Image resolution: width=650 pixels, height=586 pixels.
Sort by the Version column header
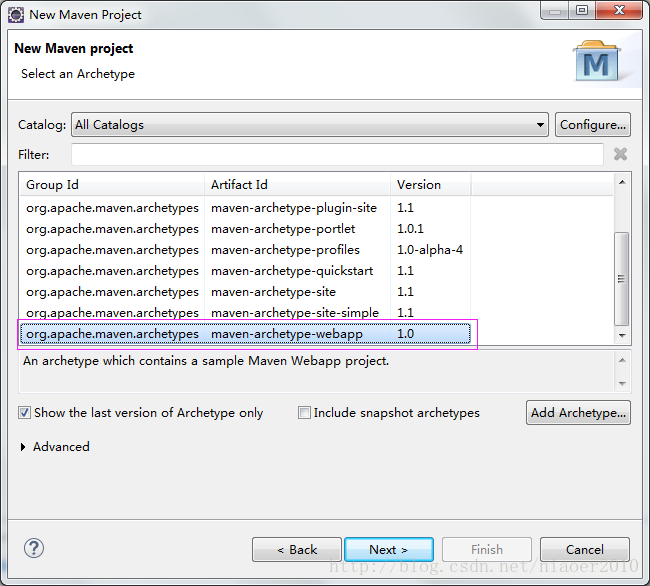[x=430, y=184]
